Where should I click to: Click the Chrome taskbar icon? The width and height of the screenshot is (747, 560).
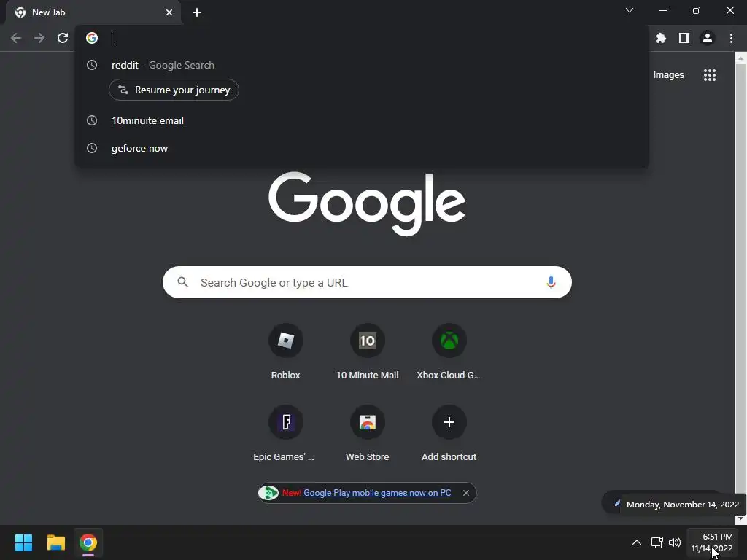[88, 542]
